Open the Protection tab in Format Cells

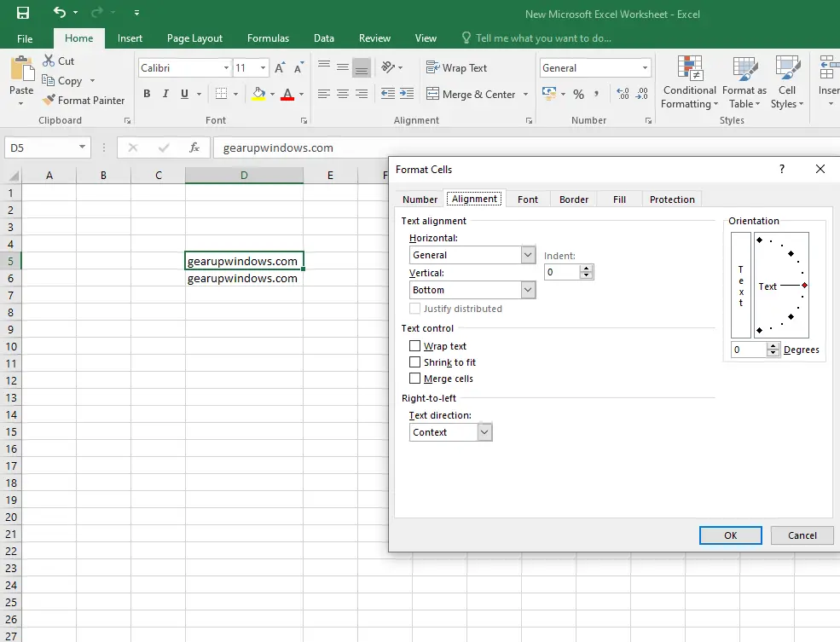pos(672,200)
